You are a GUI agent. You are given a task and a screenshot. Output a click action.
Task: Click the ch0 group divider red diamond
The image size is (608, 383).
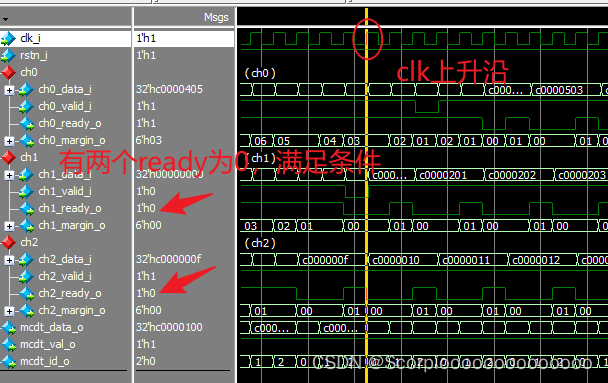(x=8, y=72)
